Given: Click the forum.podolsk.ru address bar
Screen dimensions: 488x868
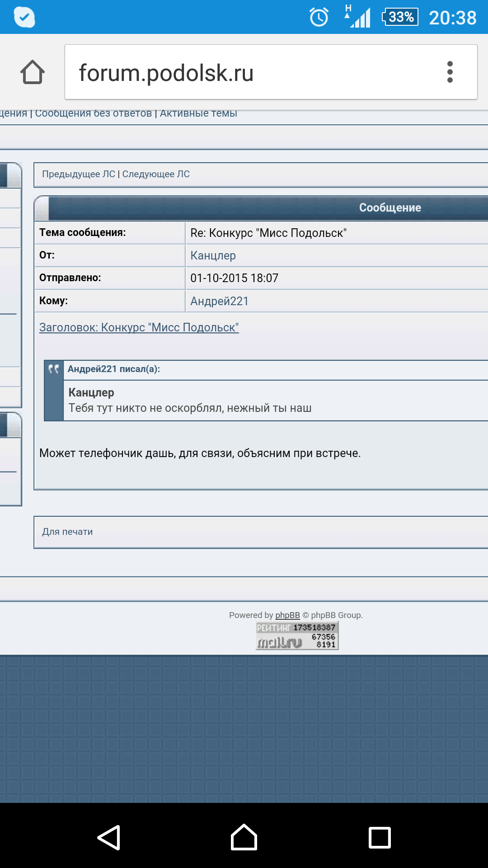Looking at the screenshot, I should click(x=253, y=72).
